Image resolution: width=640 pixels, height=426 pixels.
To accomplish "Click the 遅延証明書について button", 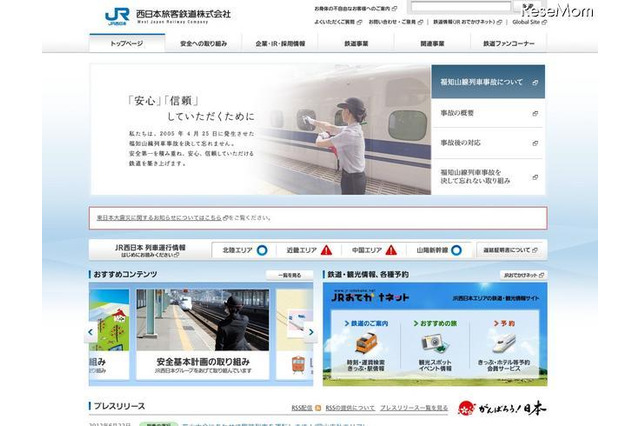I will click(510, 250).
